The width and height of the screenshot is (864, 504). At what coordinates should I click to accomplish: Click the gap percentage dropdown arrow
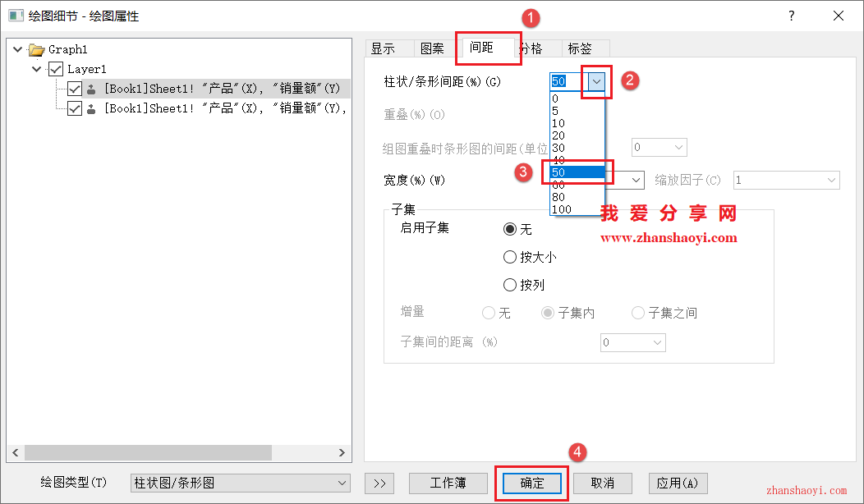tap(597, 81)
